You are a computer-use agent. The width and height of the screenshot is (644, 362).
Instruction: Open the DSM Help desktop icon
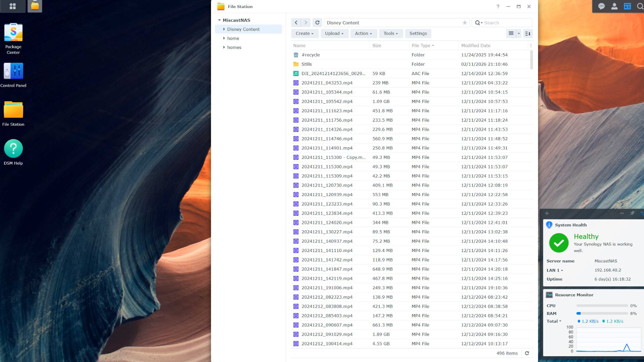click(13, 153)
